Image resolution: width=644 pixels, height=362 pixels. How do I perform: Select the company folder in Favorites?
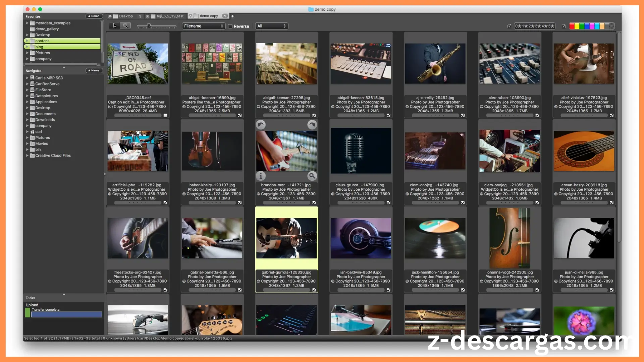[x=43, y=59]
